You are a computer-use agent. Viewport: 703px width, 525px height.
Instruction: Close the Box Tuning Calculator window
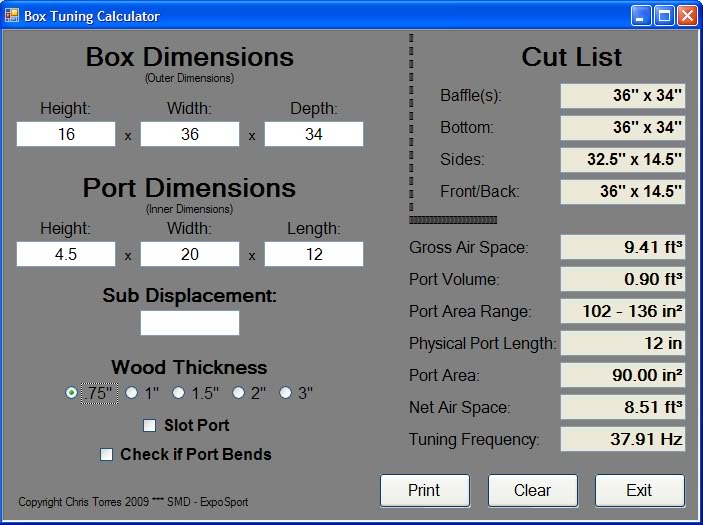(687, 16)
